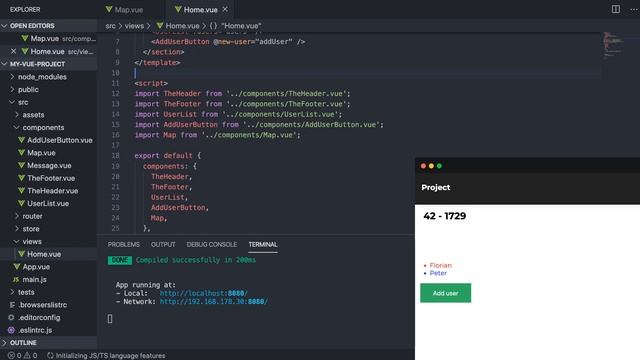This screenshot has height=360, width=640.
Task: Open the Network 192.168.178.30 link
Action: [x=213, y=302]
